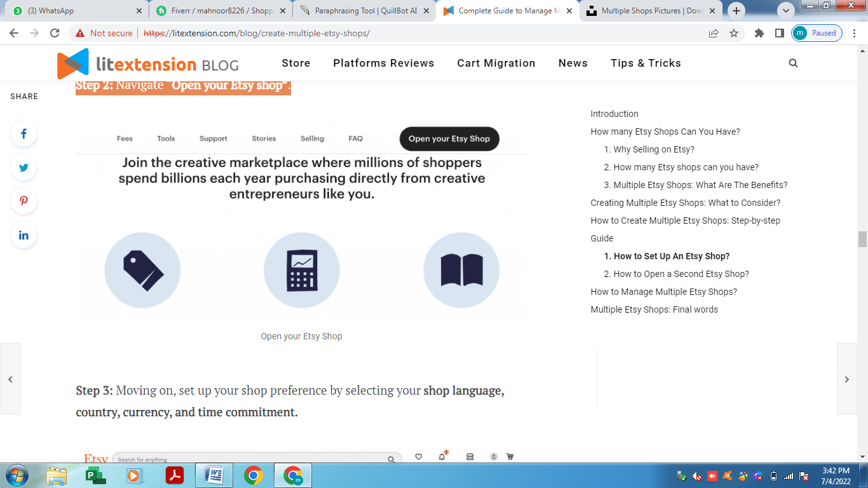
Task: Click the network signal tray icon
Action: 789,476
